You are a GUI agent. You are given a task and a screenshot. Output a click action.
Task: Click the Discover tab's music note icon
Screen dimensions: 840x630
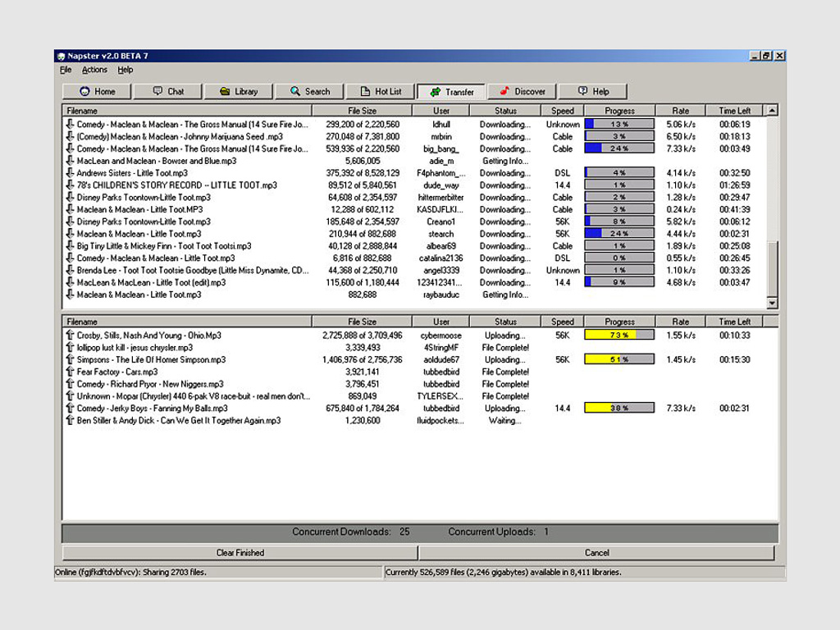click(x=504, y=91)
